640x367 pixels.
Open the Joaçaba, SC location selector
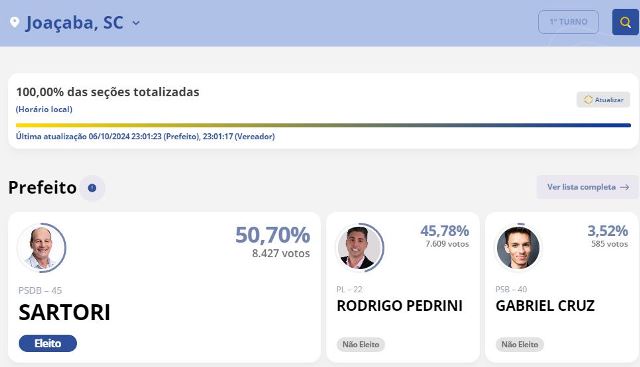click(x=75, y=22)
